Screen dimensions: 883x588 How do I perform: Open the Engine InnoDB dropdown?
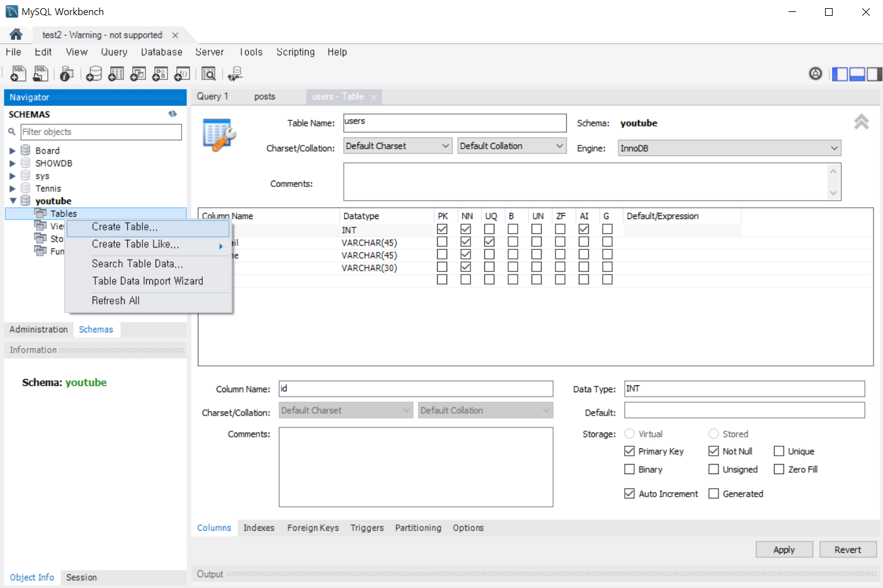(729, 148)
